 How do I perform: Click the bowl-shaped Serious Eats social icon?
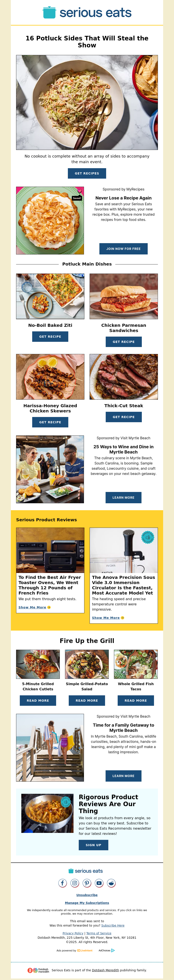click(x=111, y=883)
